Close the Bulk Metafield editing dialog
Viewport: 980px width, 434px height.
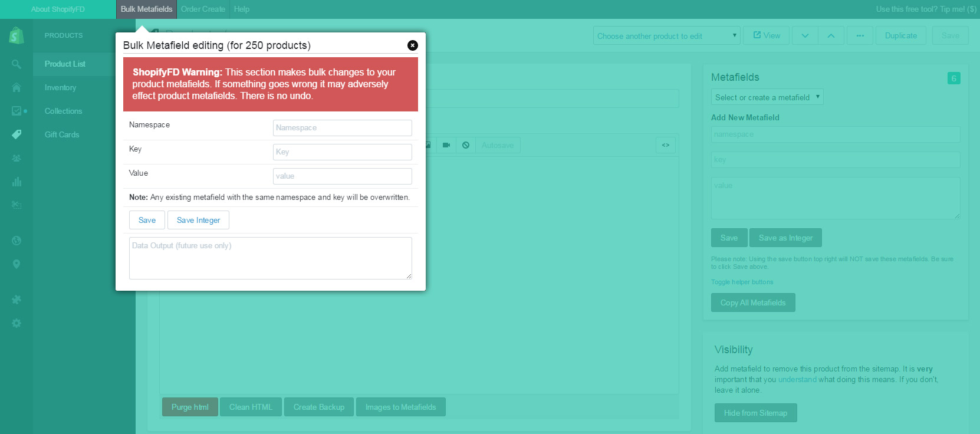pyautogui.click(x=413, y=45)
